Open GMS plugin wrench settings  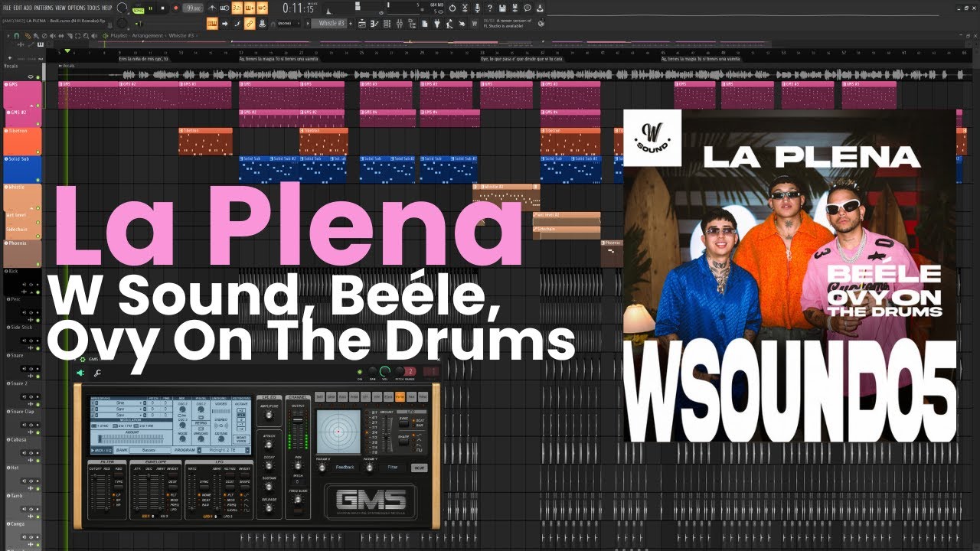97,373
